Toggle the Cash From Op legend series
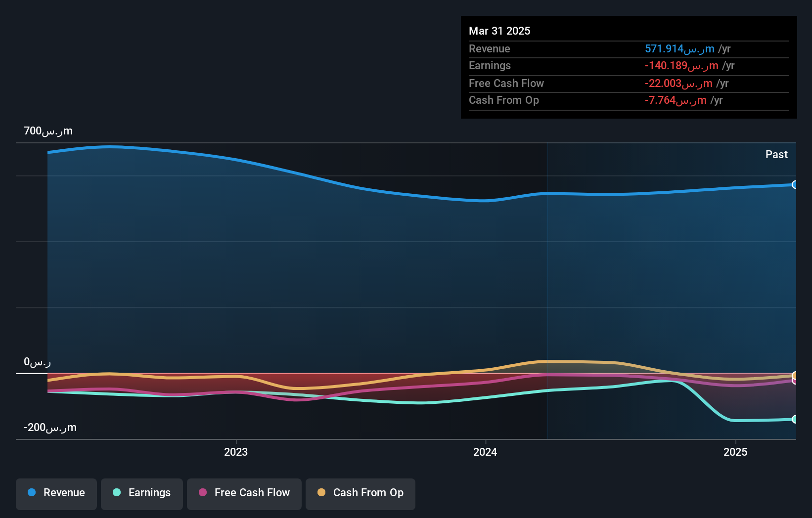 click(x=361, y=494)
